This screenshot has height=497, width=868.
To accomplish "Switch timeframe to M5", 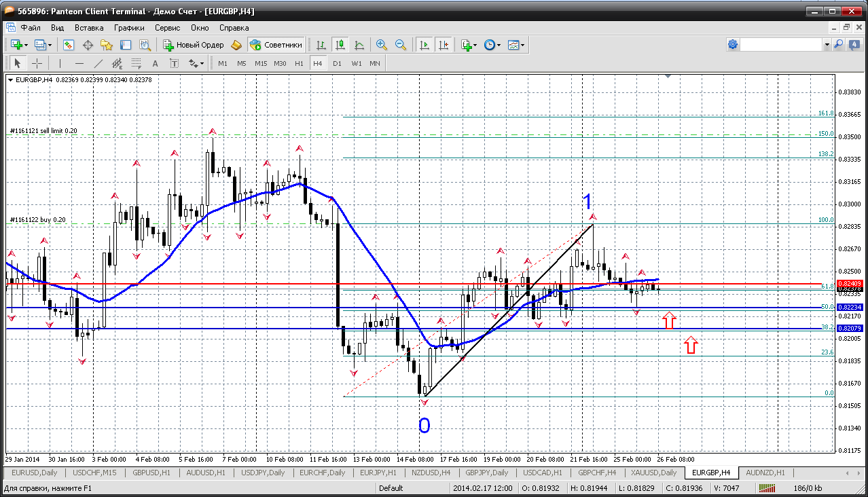I will (242, 63).
